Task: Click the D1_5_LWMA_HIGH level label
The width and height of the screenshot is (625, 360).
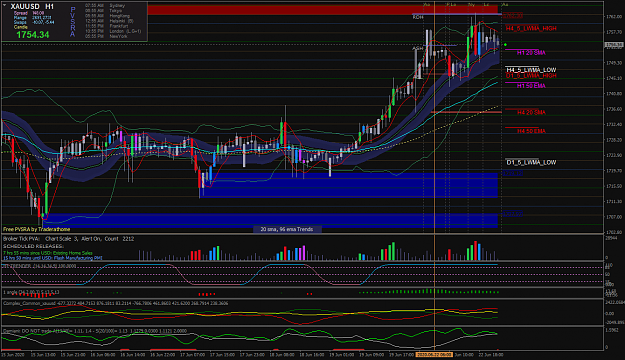Action: (531, 75)
